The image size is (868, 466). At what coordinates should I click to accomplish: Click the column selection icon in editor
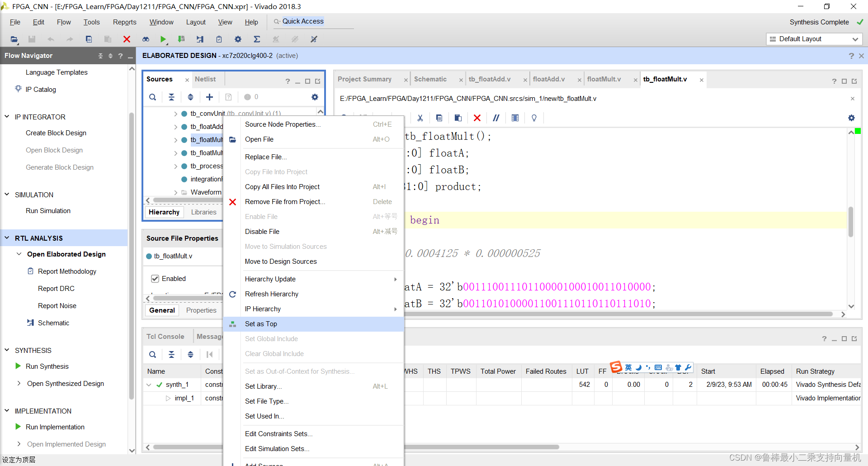[515, 118]
